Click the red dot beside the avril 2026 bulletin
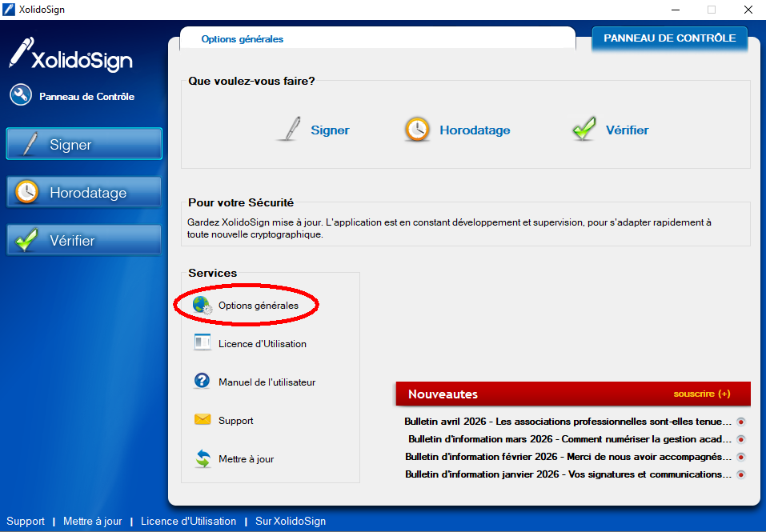The width and height of the screenshot is (766, 532). tap(741, 422)
